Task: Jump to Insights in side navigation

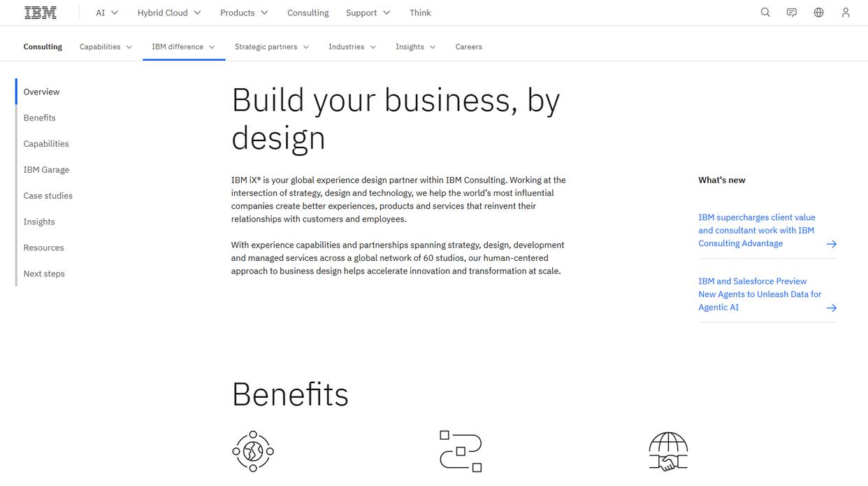Action: [x=39, y=222]
